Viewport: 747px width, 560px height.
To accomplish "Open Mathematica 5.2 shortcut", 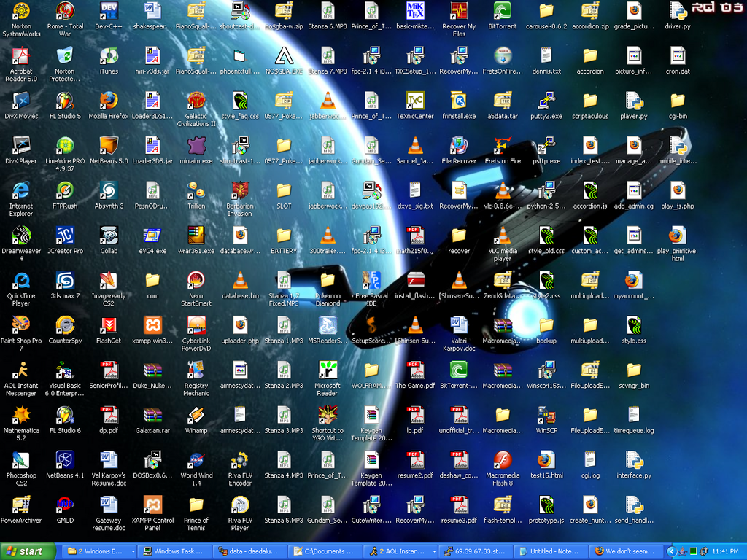I will [x=21, y=424].
